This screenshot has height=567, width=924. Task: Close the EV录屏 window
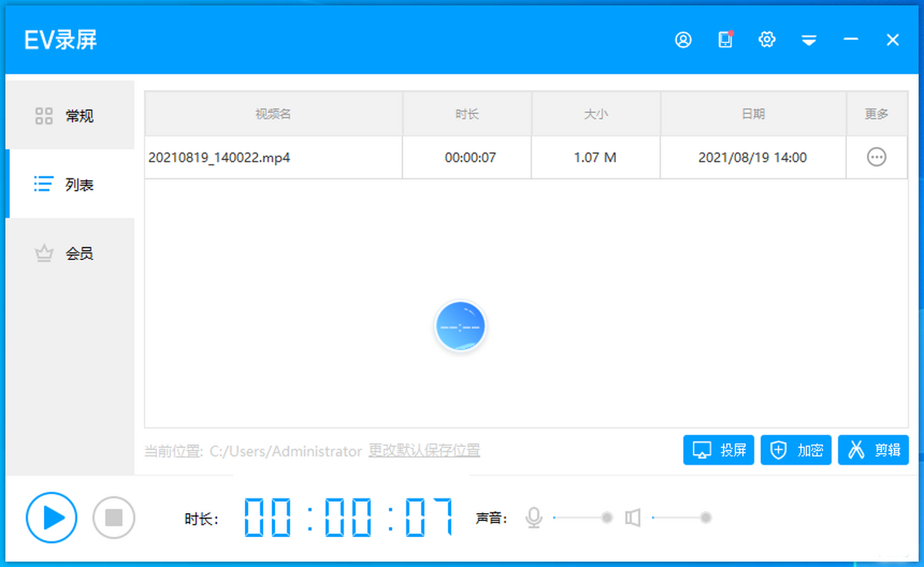892,40
